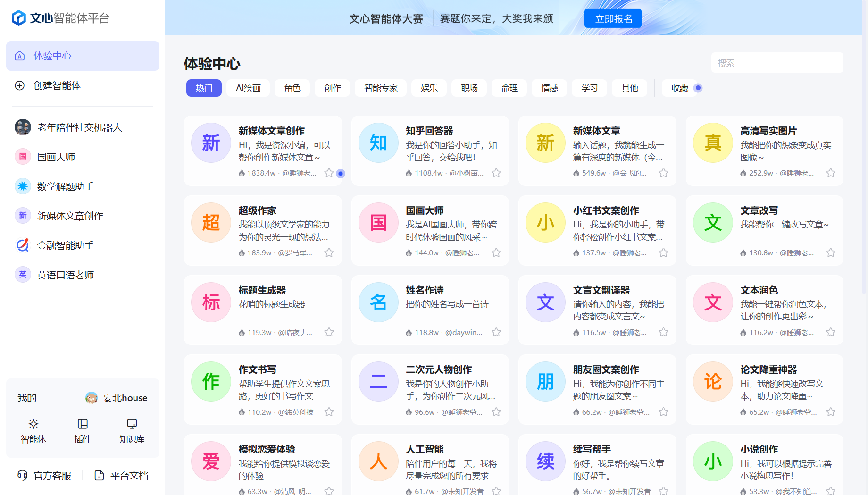Open my 智能体 section icon
868x495 pixels.
point(33,424)
